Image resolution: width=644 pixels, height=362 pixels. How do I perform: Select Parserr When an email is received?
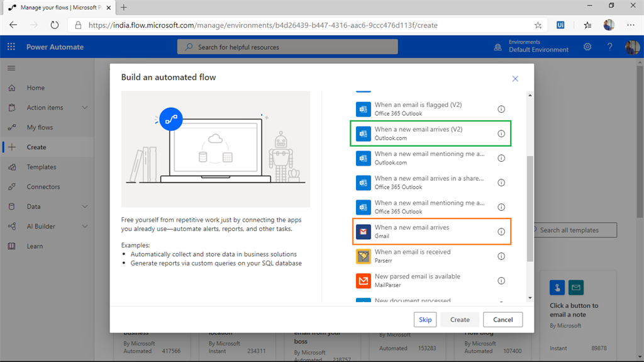[x=431, y=256]
